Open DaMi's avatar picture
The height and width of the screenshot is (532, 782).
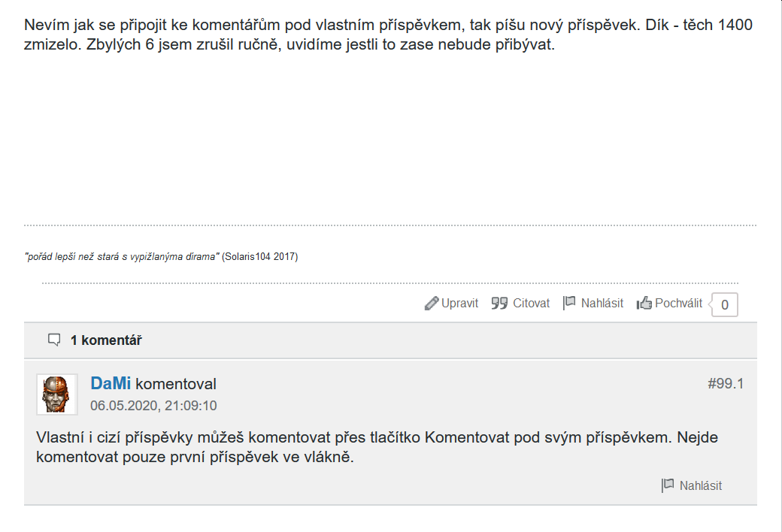57,394
